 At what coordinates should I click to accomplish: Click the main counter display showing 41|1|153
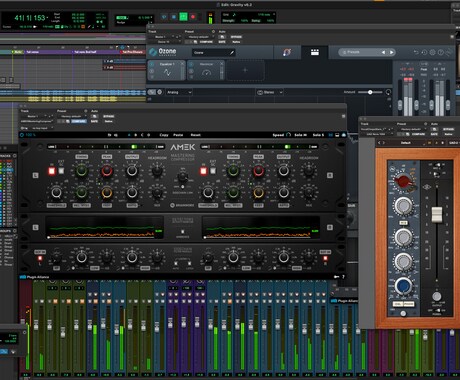coord(30,18)
